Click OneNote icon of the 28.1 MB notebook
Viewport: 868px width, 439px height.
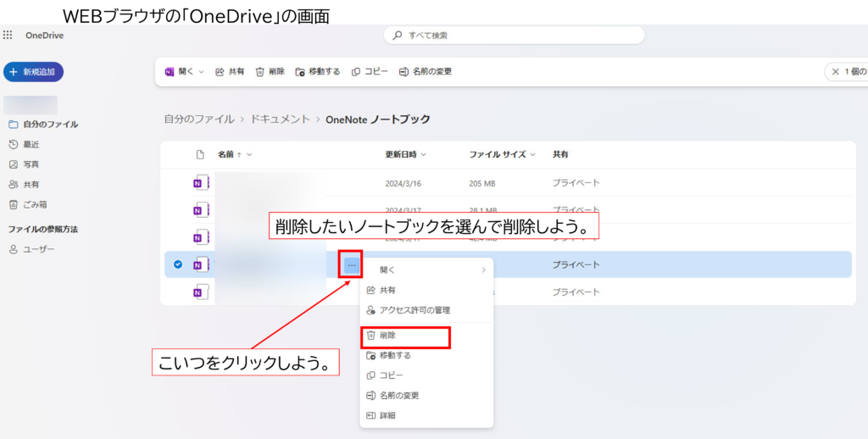tap(201, 210)
